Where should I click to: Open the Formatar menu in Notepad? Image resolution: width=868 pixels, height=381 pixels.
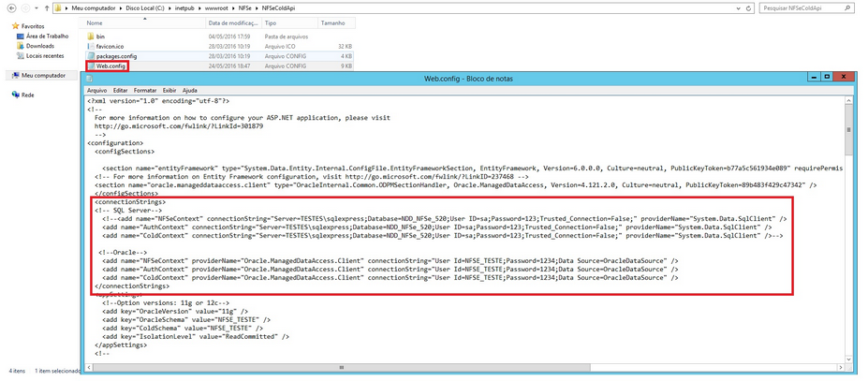coord(144,90)
